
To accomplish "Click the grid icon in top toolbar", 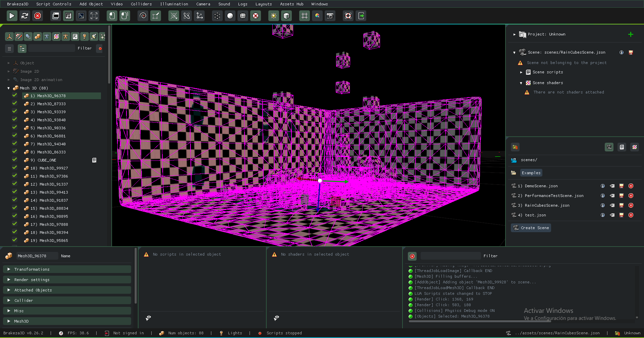I will (304, 16).
